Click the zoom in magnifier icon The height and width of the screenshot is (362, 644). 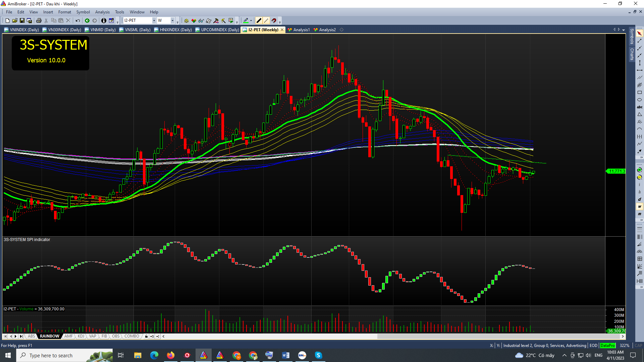pos(639,170)
